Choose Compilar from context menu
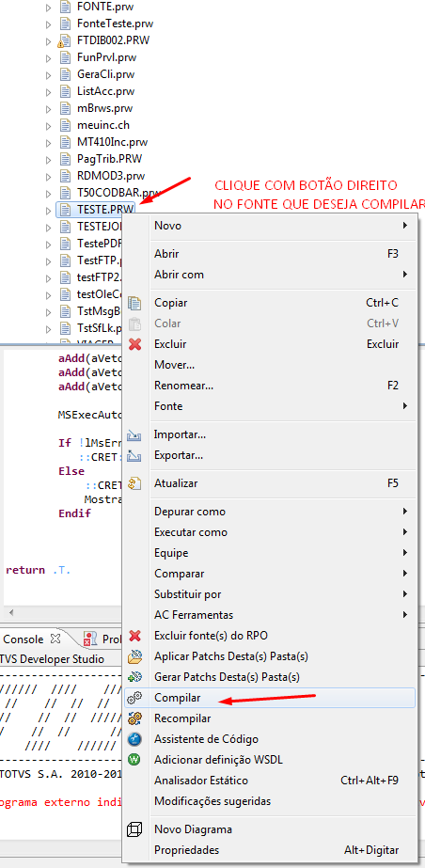Image resolution: width=425 pixels, height=868 pixels. 270,698
